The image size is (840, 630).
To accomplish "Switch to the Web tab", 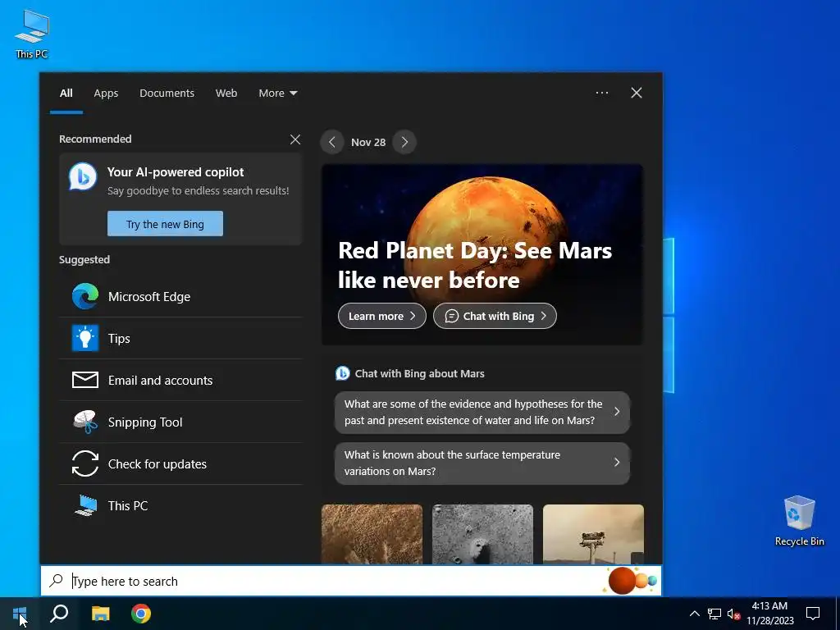I will coord(226,94).
